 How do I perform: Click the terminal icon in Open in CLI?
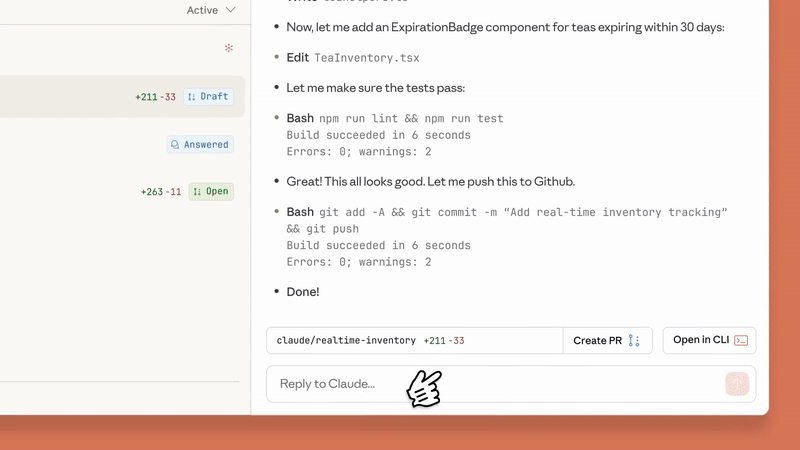tap(741, 340)
